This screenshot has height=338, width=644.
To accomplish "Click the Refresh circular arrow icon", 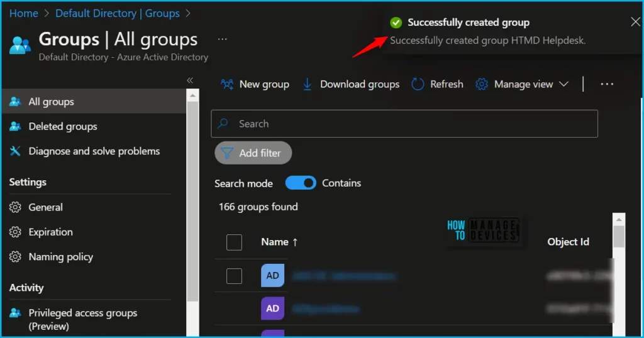I will (418, 84).
